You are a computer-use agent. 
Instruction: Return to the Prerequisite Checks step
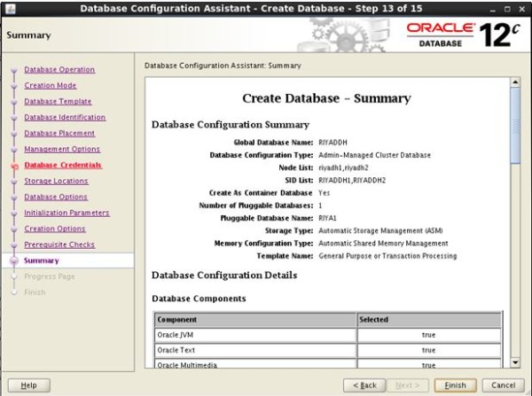(x=59, y=245)
